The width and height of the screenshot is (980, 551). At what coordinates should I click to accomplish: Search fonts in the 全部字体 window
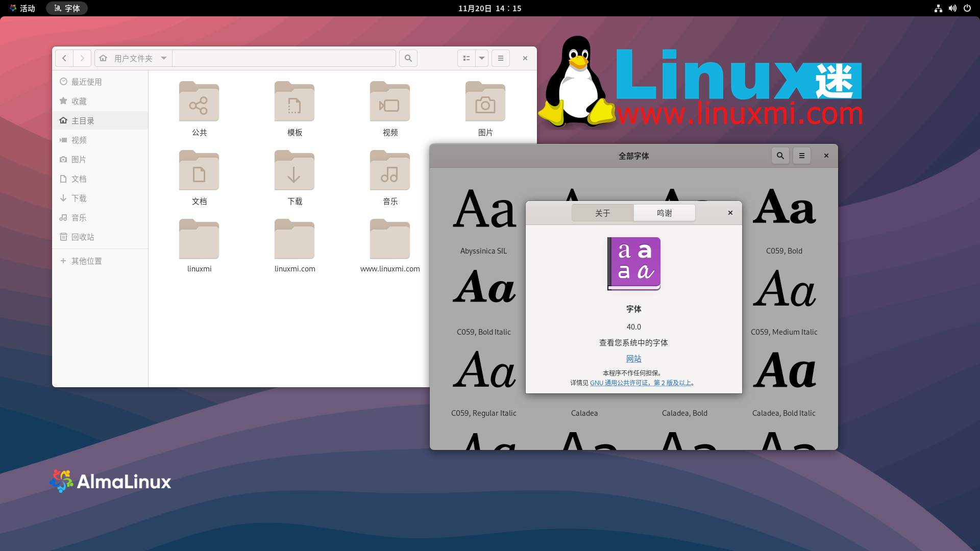(780, 156)
